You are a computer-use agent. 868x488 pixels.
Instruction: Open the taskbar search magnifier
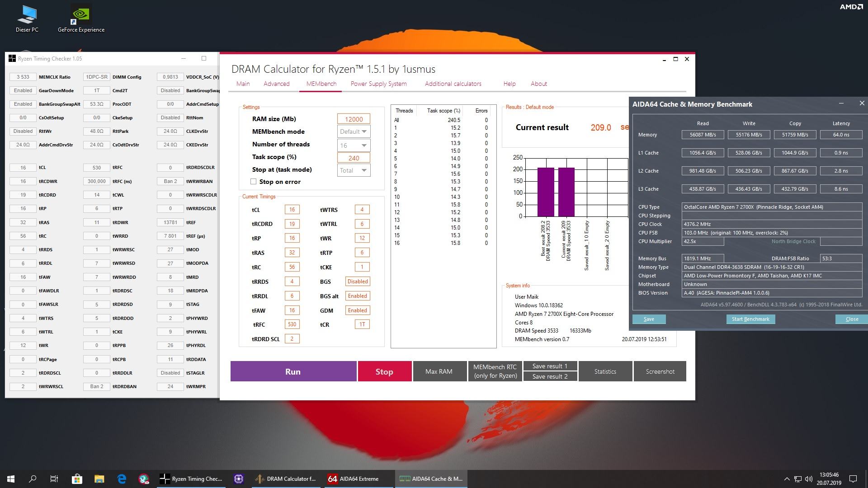pos(33,479)
